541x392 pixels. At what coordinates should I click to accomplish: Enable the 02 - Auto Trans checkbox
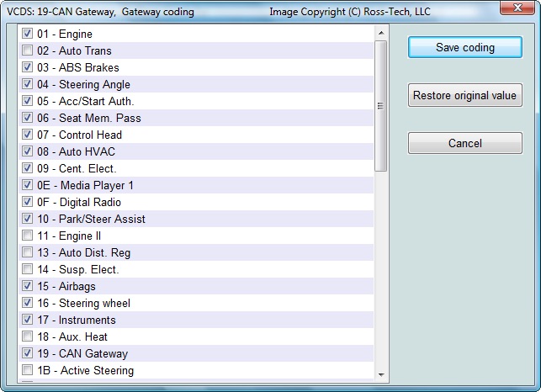click(27, 50)
